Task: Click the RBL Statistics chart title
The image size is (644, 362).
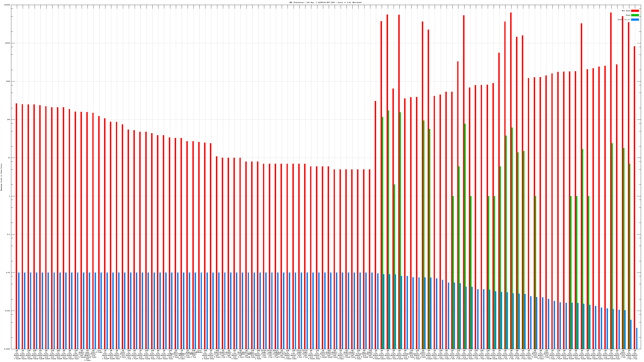Action: pos(325,2)
